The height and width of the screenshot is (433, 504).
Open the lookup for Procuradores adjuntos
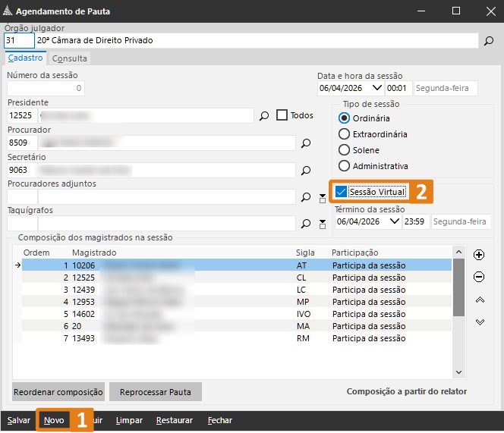[306, 197]
